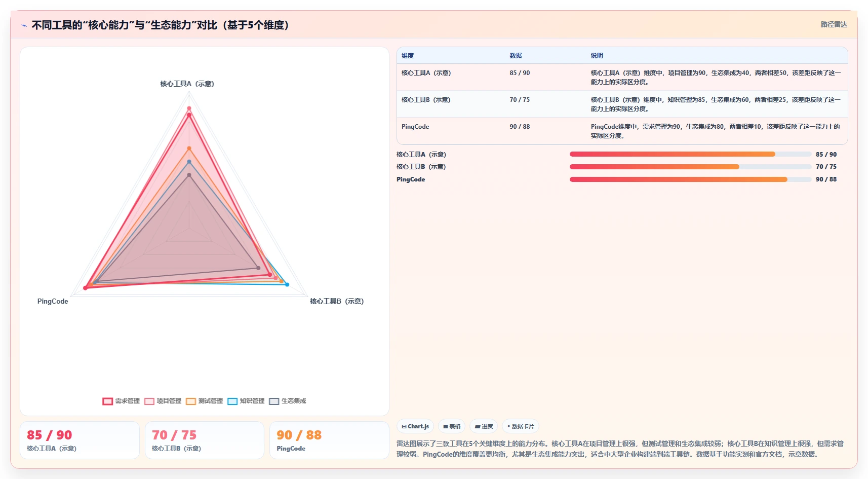Click the PingCode progress bar
This screenshot has width=868, height=479.
coord(691,179)
